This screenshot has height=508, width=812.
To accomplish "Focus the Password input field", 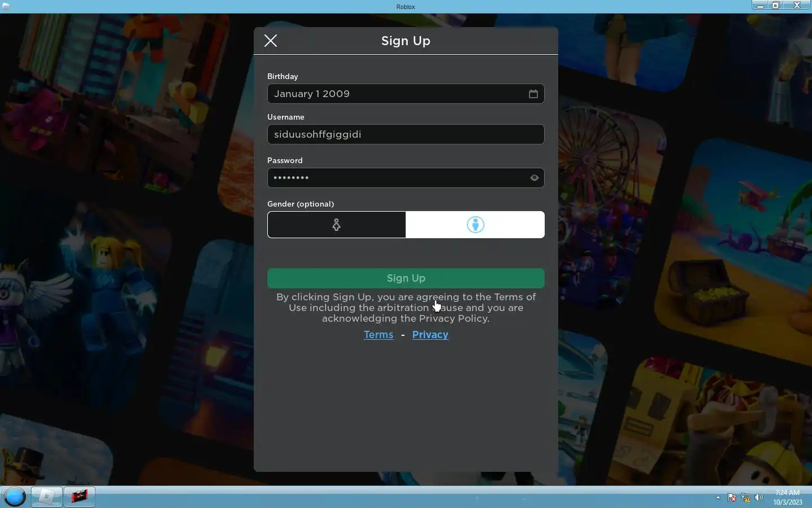I will click(x=406, y=178).
